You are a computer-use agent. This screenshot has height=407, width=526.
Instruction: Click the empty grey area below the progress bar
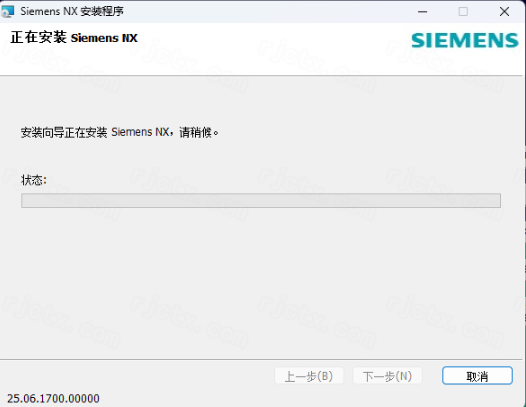tap(262, 282)
